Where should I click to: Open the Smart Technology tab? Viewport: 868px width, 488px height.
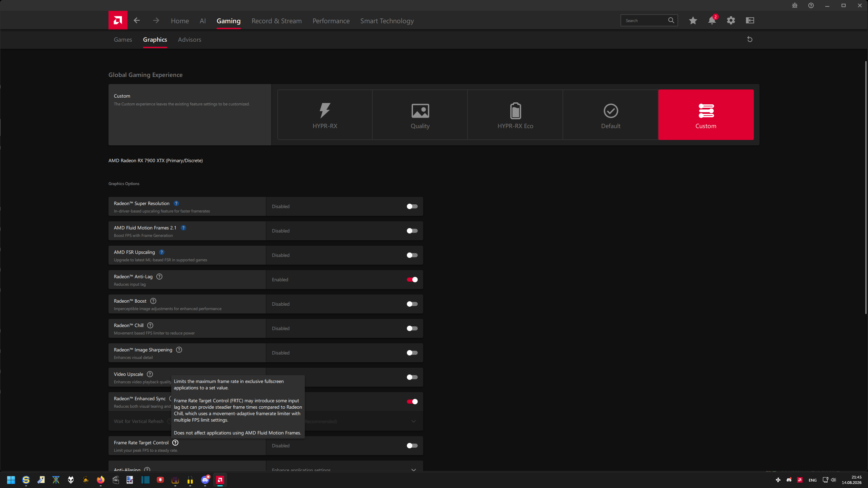387,21
